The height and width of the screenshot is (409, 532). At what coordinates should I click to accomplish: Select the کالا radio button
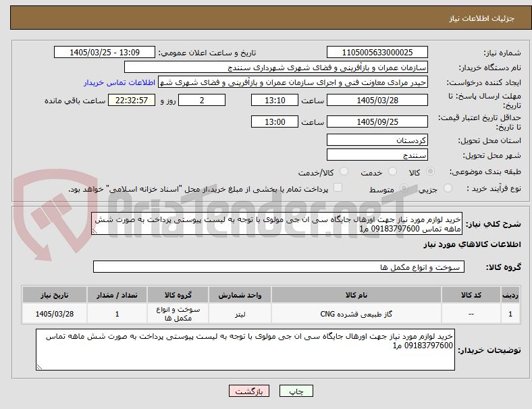[430, 171]
